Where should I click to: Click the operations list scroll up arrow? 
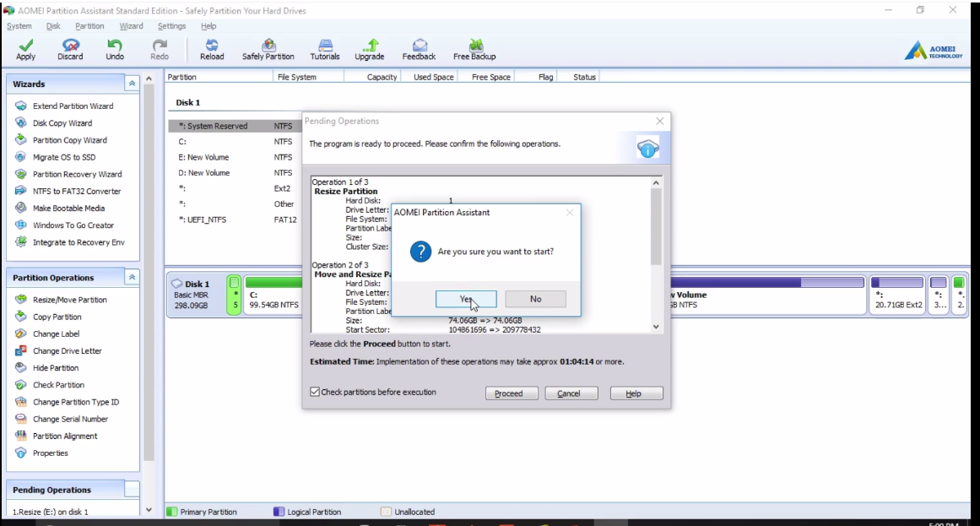[x=656, y=182]
